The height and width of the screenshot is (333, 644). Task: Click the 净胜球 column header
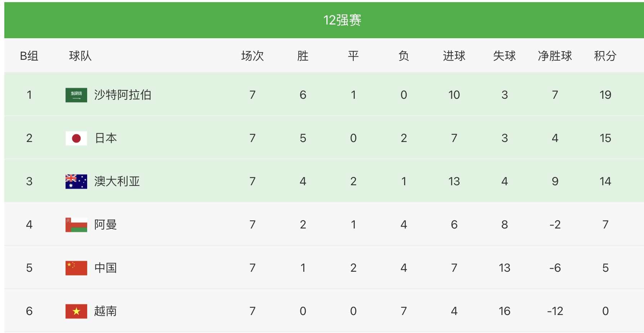pyautogui.click(x=555, y=56)
